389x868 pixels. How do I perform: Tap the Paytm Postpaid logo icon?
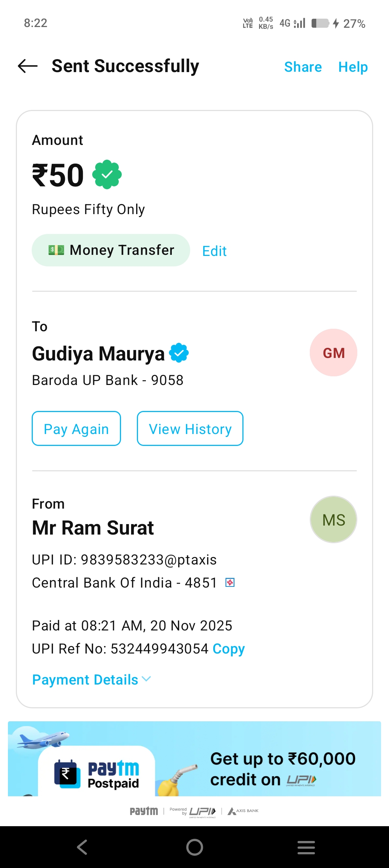click(67, 773)
